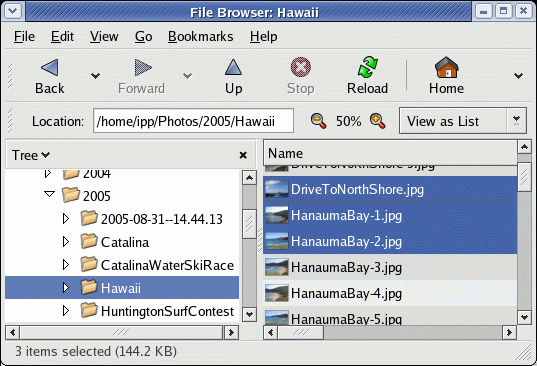The height and width of the screenshot is (366, 537).
Task: Expand the 2005-08-31--14.44.13 folder
Action: coord(66,218)
